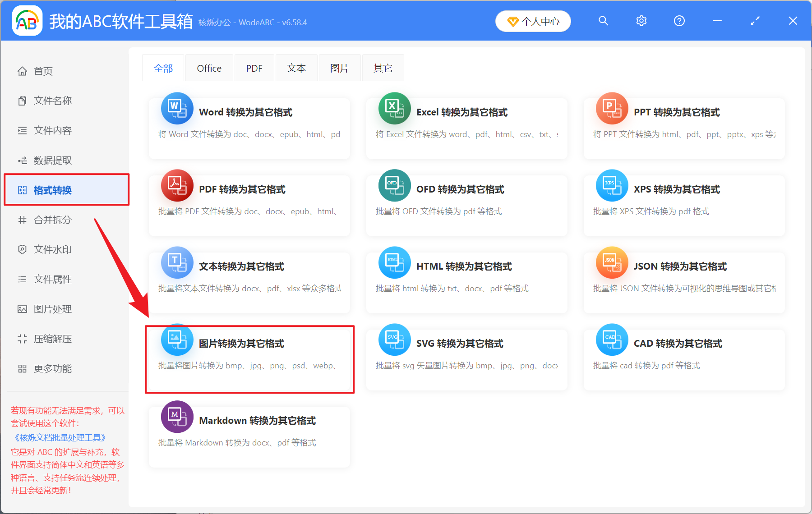Open the 合并拆分 tool
Screen dimensions: 812x514
(x=52, y=220)
